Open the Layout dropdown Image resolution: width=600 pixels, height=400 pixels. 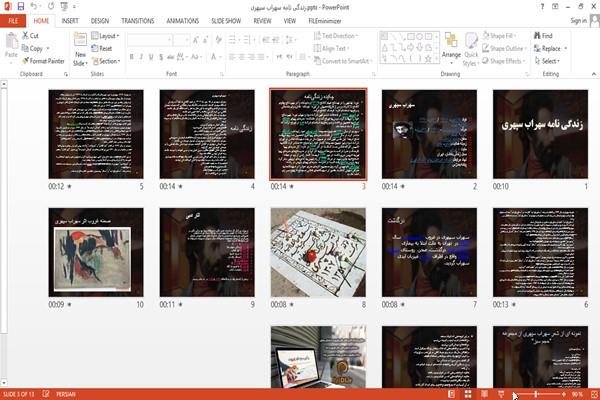pos(105,36)
